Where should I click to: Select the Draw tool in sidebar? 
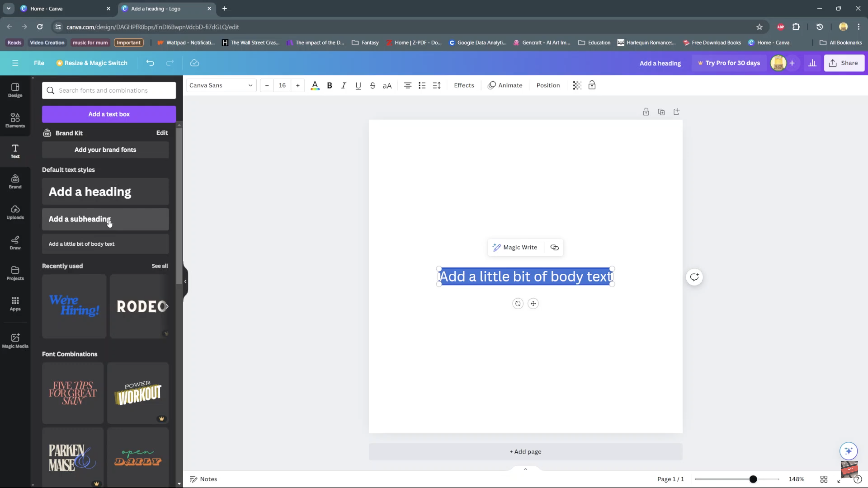click(x=15, y=243)
